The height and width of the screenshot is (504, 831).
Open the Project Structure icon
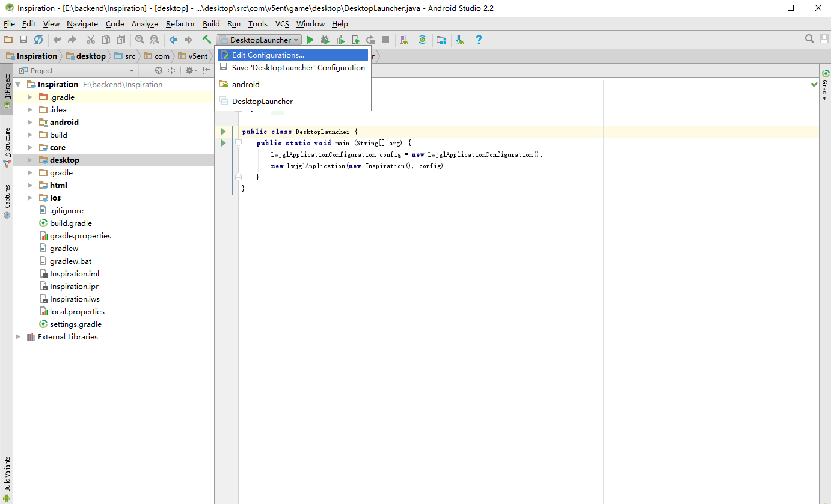click(441, 40)
